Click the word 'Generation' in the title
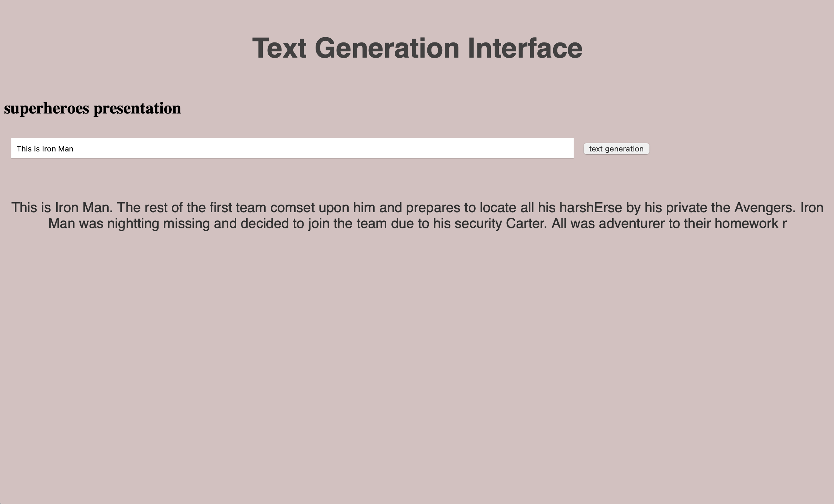Screen dimensions: 834x504 [387, 48]
